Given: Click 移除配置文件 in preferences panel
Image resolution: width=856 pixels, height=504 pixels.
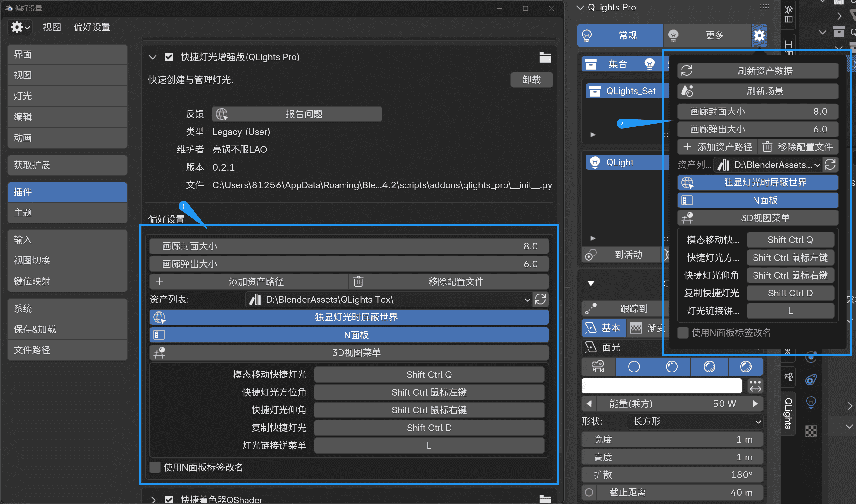Looking at the screenshot, I should pos(449,281).
